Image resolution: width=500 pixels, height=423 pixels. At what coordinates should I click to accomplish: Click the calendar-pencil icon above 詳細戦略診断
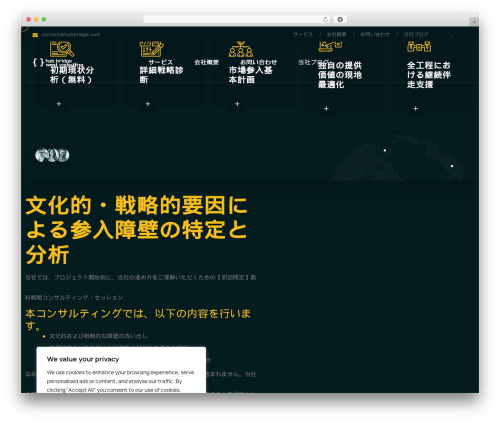point(152,49)
